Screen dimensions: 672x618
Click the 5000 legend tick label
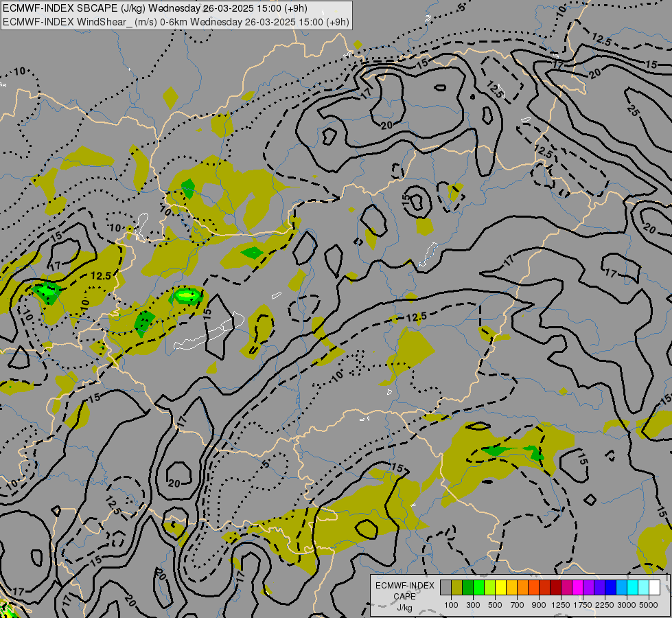click(649, 605)
